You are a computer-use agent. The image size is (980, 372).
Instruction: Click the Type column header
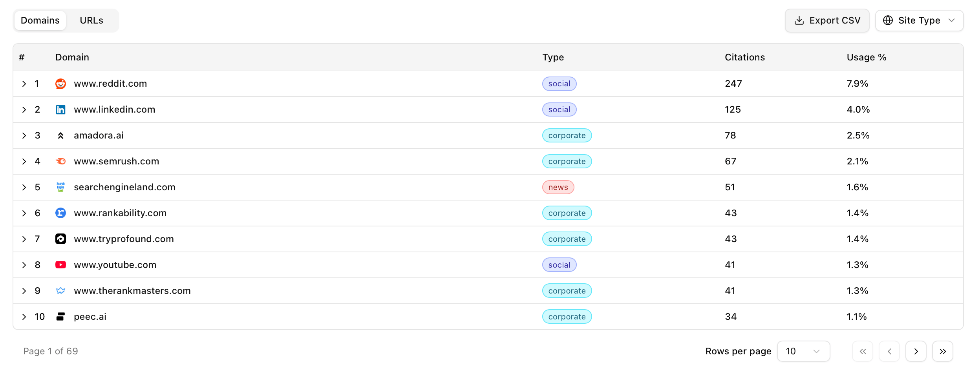[x=553, y=57]
